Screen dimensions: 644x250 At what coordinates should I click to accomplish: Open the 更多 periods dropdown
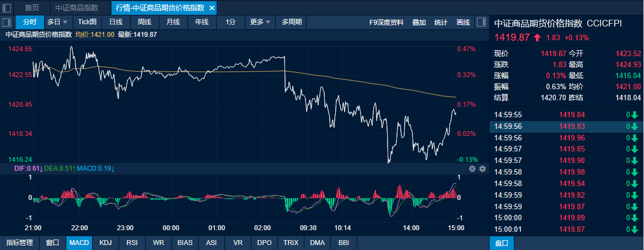[x=260, y=22]
